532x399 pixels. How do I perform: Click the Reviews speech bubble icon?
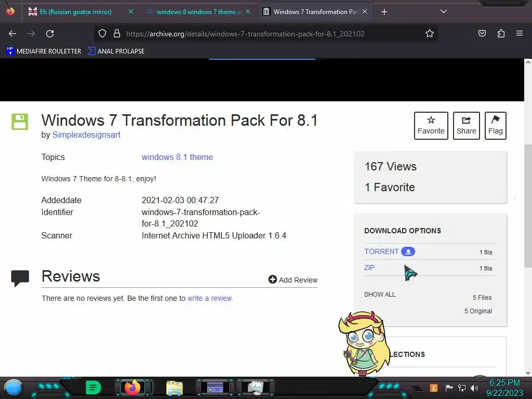click(20, 278)
